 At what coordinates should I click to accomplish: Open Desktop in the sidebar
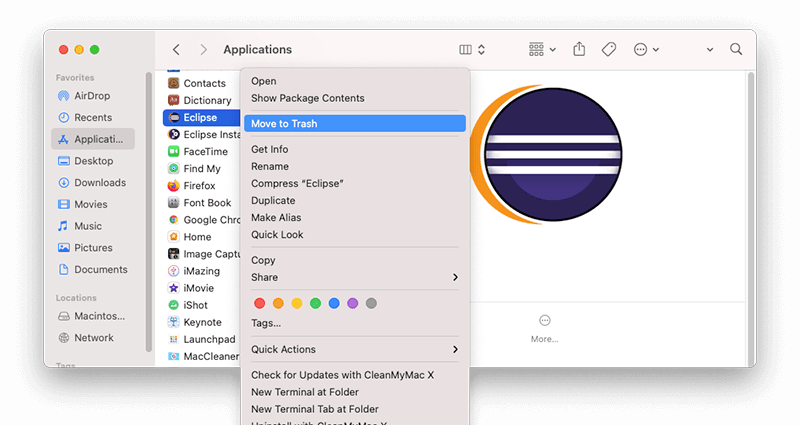pos(92,161)
